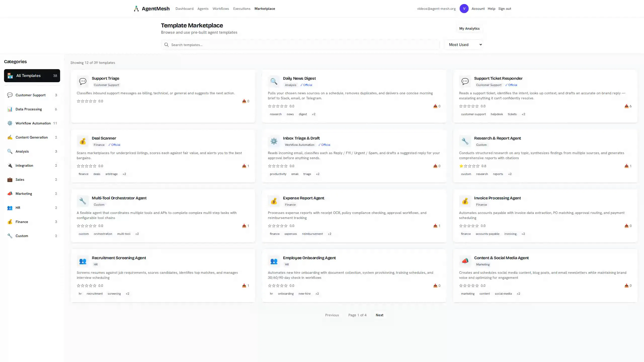Open the Help link
This screenshot has height=362, width=644.
click(x=491, y=9)
